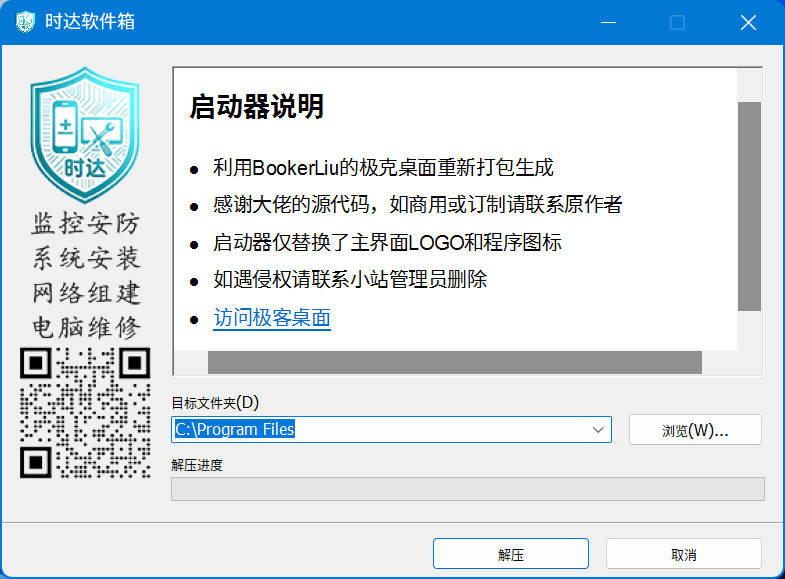The image size is (785, 579).
Task: Click the 目标文件夹(D) label
Action: [215, 402]
